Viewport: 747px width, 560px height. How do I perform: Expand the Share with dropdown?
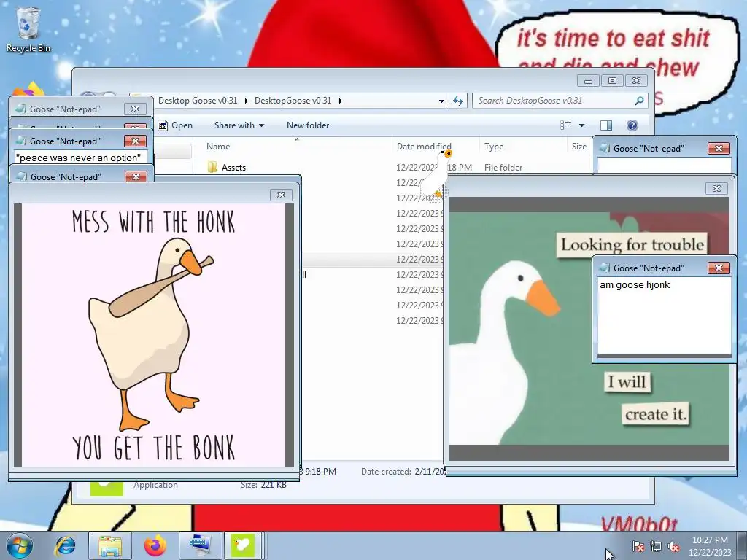(x=239, y=125)
